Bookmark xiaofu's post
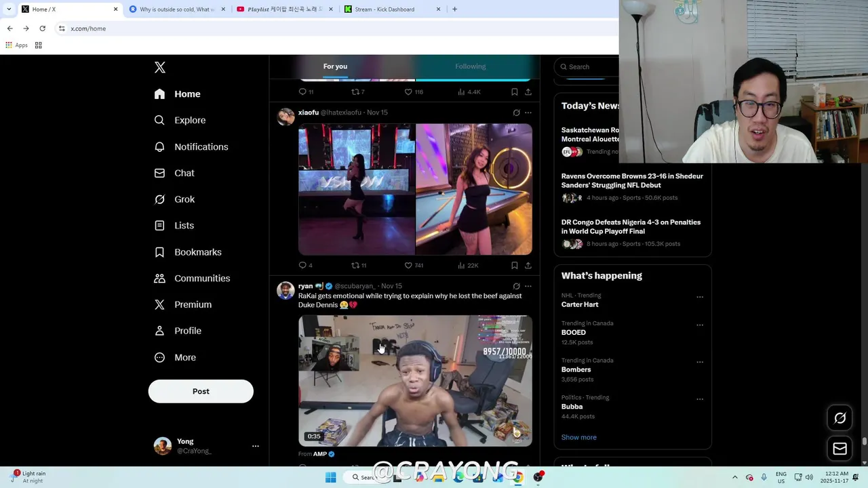The width and height of the screenshot is (868, 488). tap(515, 265)
